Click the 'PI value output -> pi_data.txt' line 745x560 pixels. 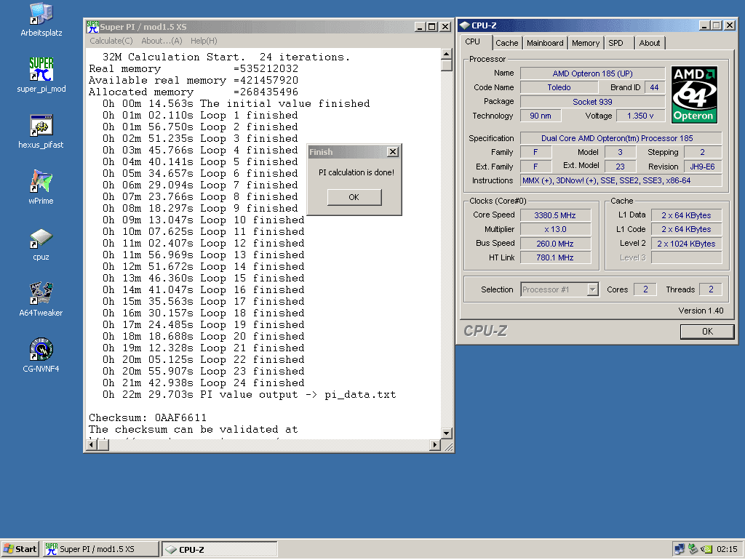click(x=250, y=395)
